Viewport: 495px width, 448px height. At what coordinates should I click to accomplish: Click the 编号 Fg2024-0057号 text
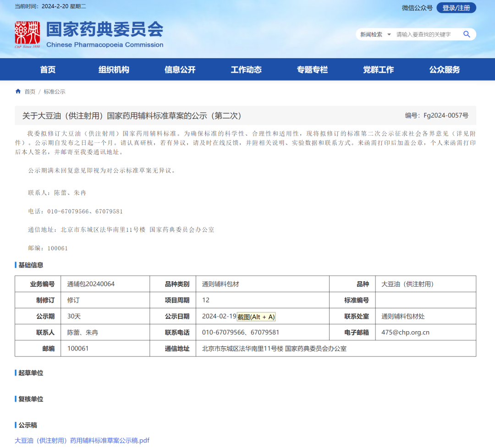tap(437, 115)
